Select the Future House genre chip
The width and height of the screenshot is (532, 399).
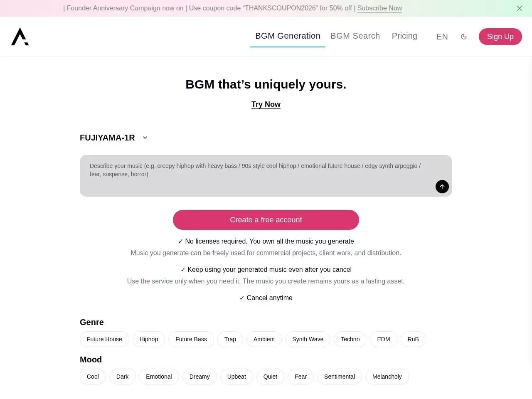tap(104, 339)
